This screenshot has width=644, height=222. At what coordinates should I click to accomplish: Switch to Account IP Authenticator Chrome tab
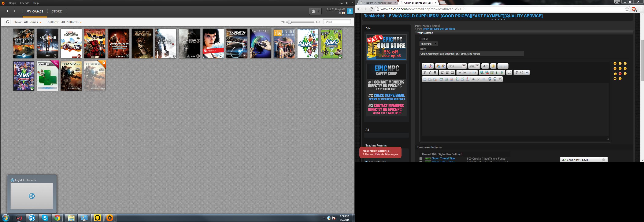pos(378,3)
